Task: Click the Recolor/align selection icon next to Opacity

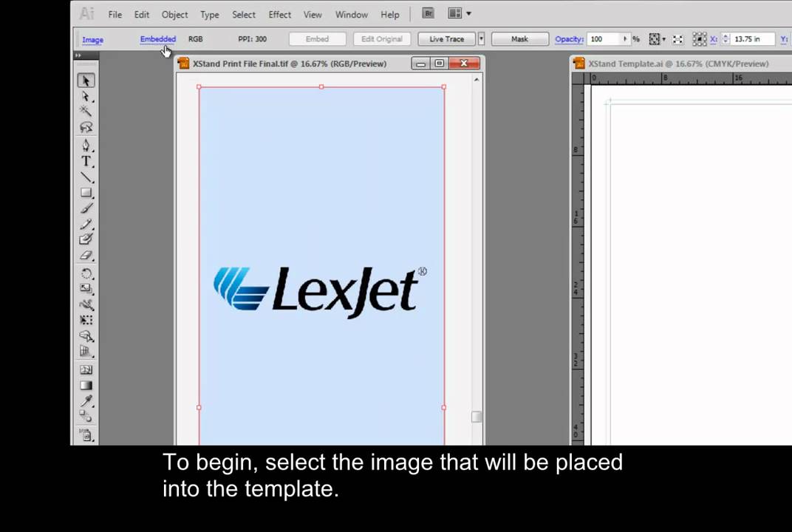Action: coord(654,39)
